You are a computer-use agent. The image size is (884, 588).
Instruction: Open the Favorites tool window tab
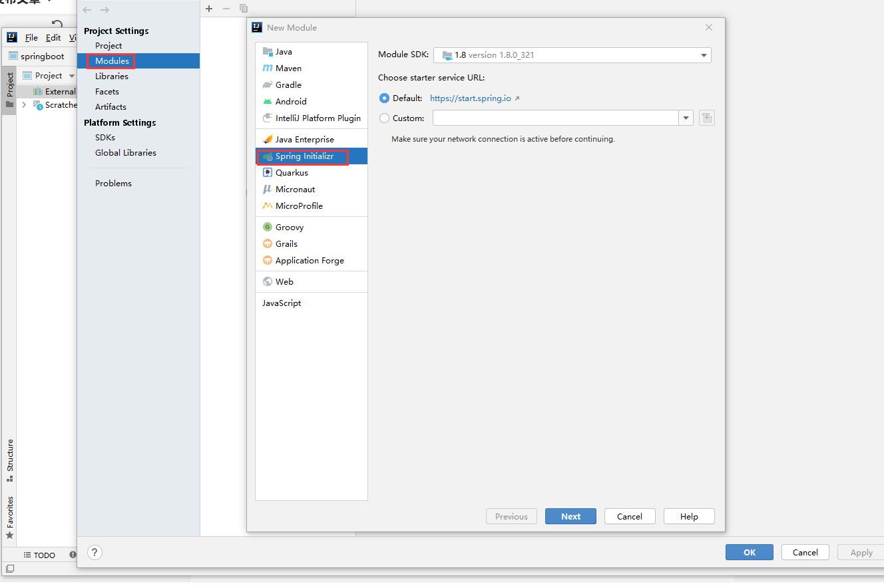point(9,517)
